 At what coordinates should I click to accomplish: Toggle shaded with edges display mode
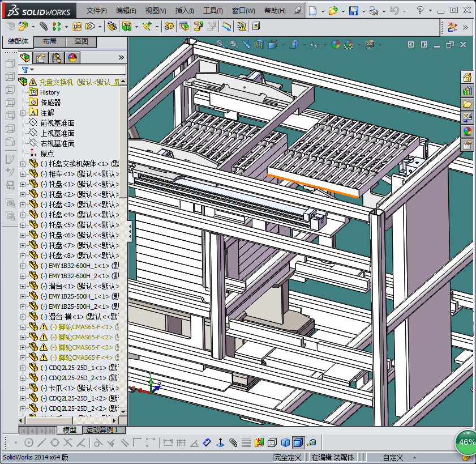click(x=298, y=442)
